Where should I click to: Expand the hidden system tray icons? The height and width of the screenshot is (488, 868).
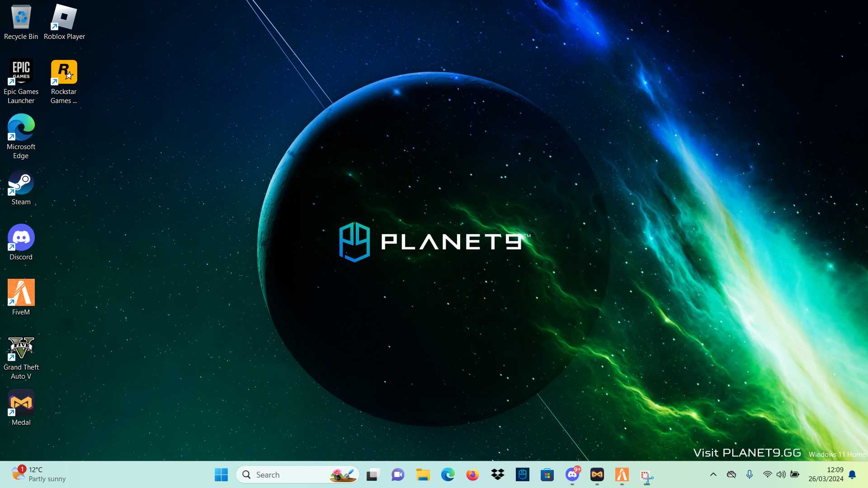[x=713, y=474]
